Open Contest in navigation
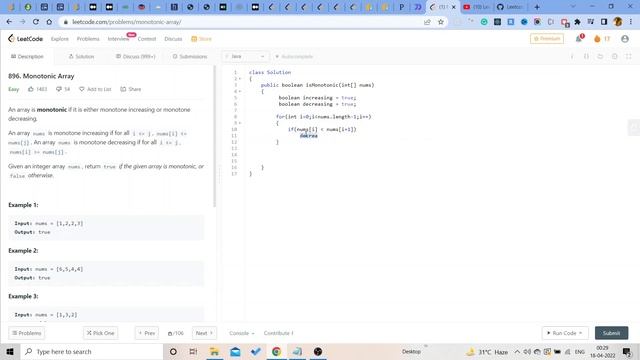This screenshot has height=360, width=640. pos(147,39)
